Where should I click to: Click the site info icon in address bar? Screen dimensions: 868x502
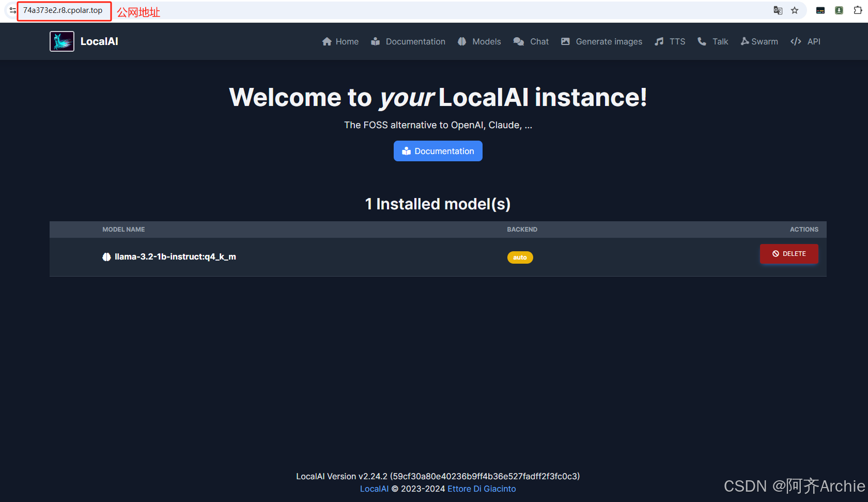[x=12, y=10]
